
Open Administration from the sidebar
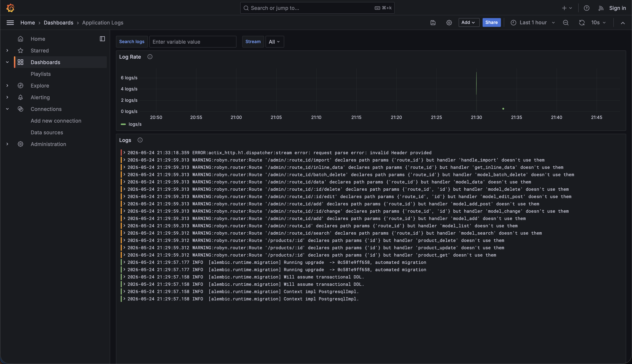(48, 144)
